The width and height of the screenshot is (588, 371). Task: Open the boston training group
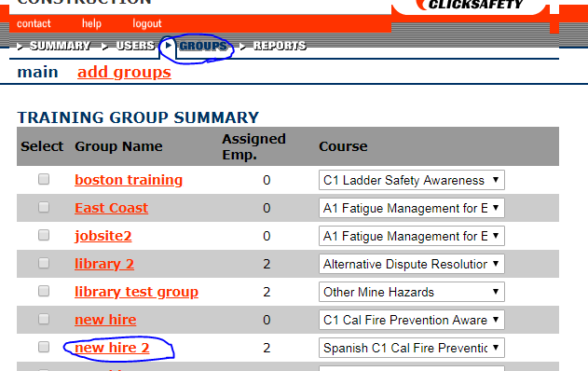tap(129, 180)
